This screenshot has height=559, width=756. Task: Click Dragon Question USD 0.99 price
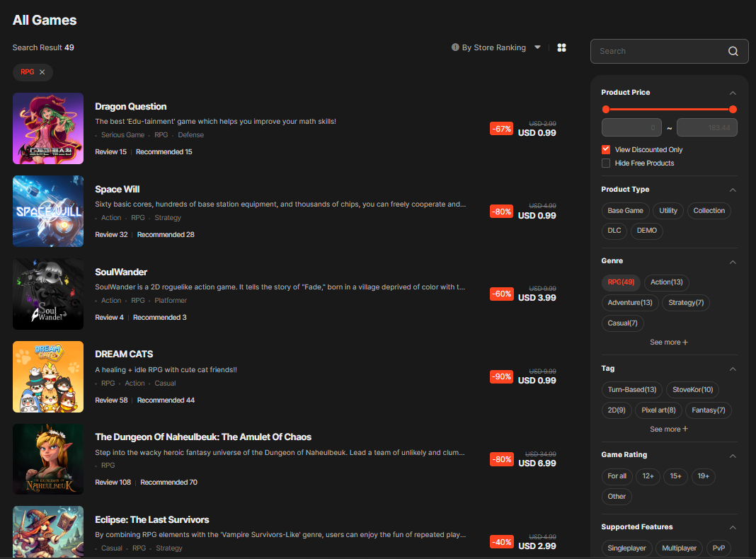537,133
